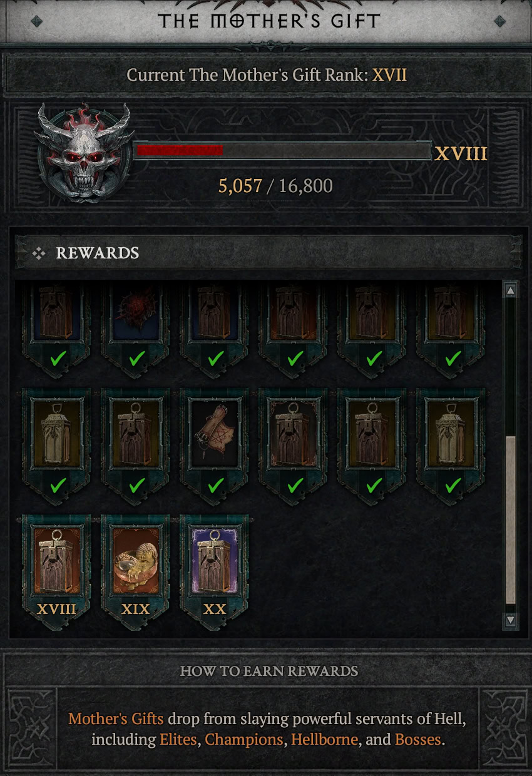Screen dimensions: 532x776
Task: Click the diamond icon beside REWARDS header
Action: click(39, 253)
